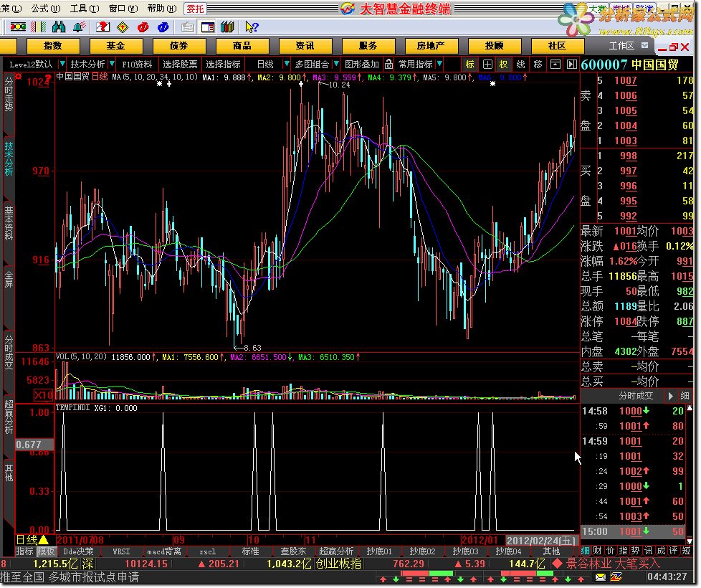
Task: Click the red circular logo icon
Action: tap(143, 27)
